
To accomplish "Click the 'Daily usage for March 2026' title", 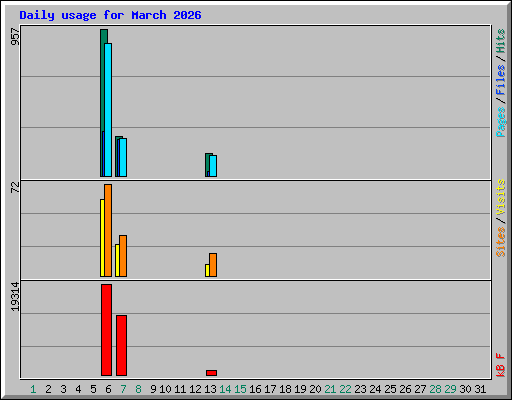I will coord(110,15).
